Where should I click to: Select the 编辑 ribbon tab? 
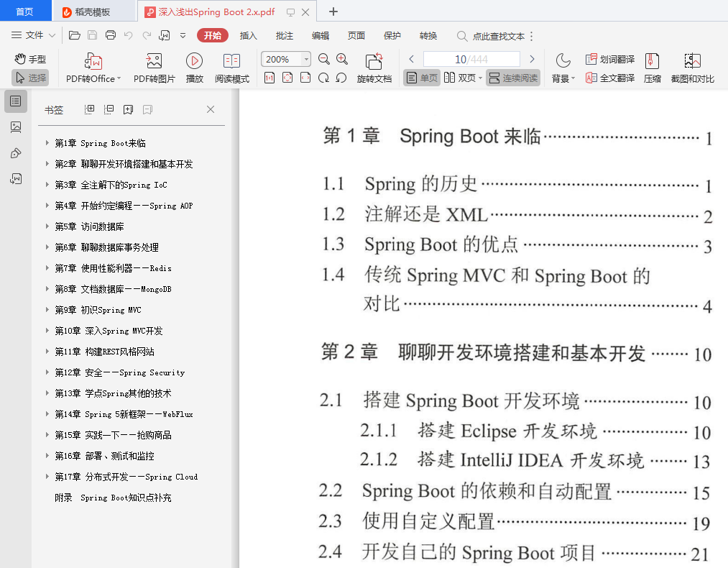(321, 35)
